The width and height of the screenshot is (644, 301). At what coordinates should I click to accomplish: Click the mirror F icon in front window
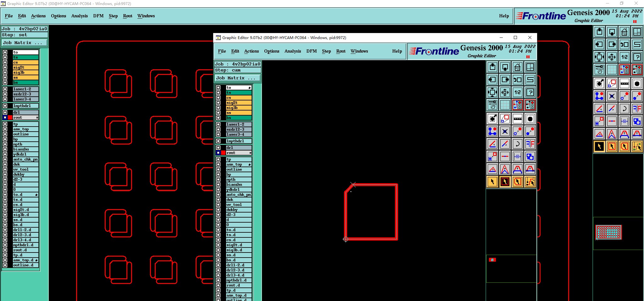coord(530,144)
